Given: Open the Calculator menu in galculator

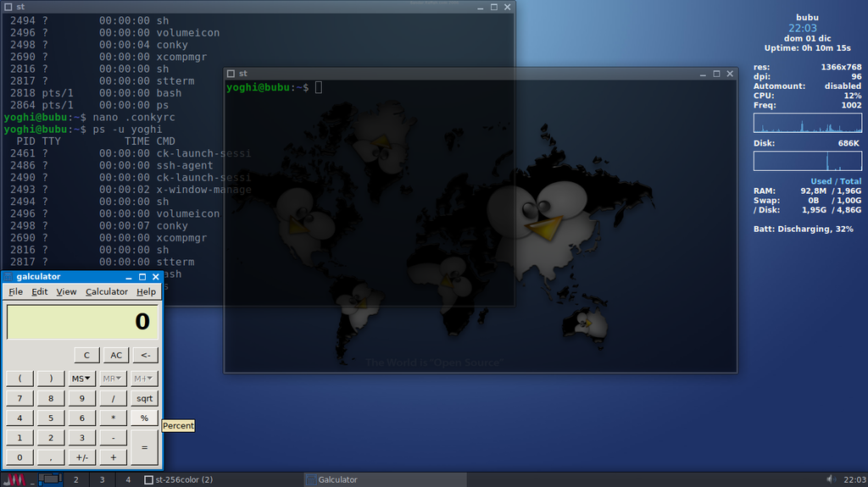Looking at the screenshot, I should (x=106, y=291).
